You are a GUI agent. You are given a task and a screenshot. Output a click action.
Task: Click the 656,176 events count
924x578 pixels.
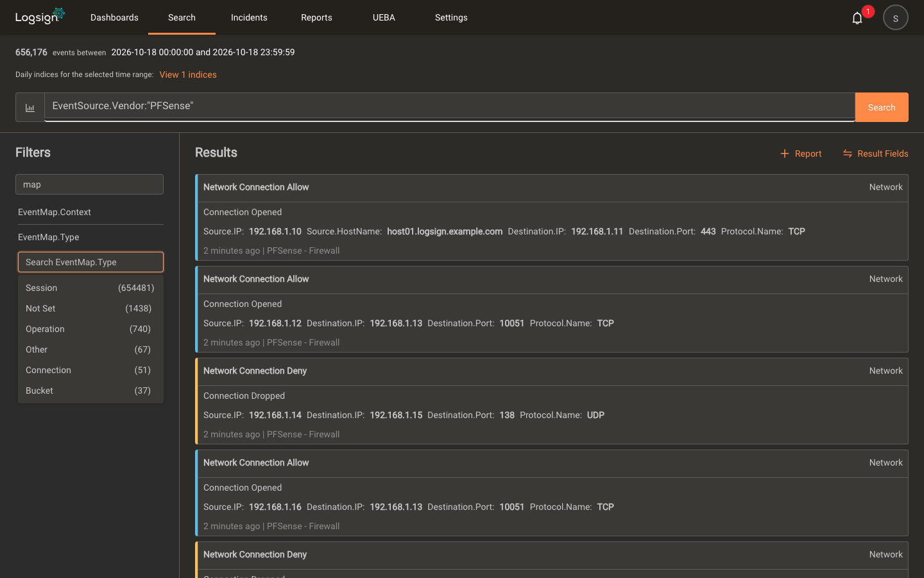point(31,52)
